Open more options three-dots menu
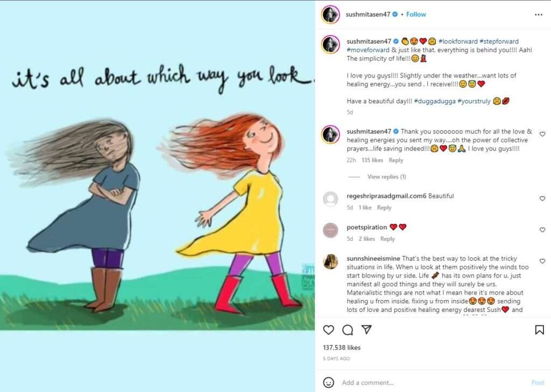The width and height of the screenshot is (551, 392). pos(538,15)
